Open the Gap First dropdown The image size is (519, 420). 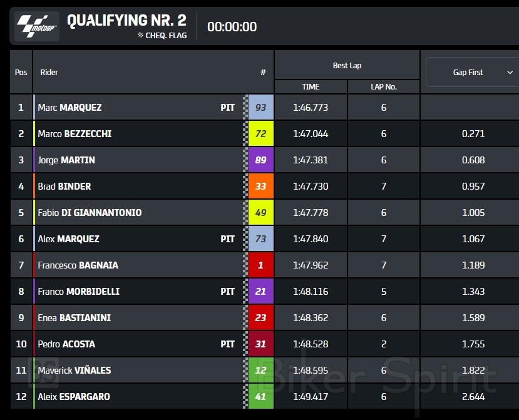(472, 73)
